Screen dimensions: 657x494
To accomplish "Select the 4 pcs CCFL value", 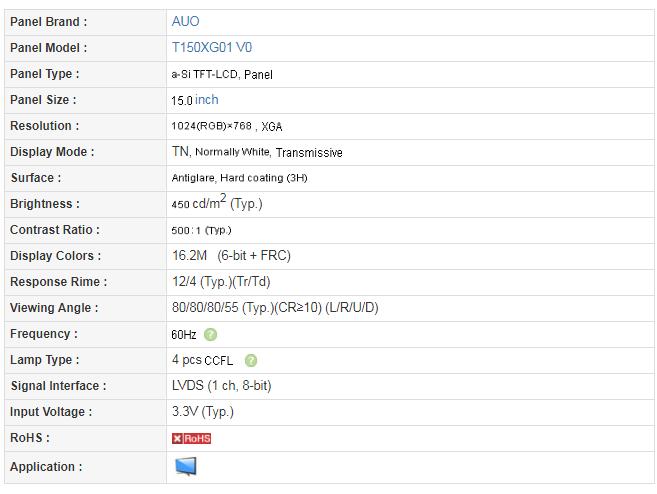I will (202, 360).
